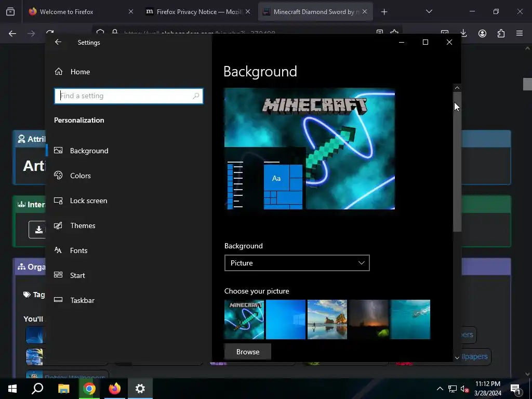Click the Start tiles icon in sidebar
Image resolution: width=532 pixels, height=399 pixels.
coord(58,275)
